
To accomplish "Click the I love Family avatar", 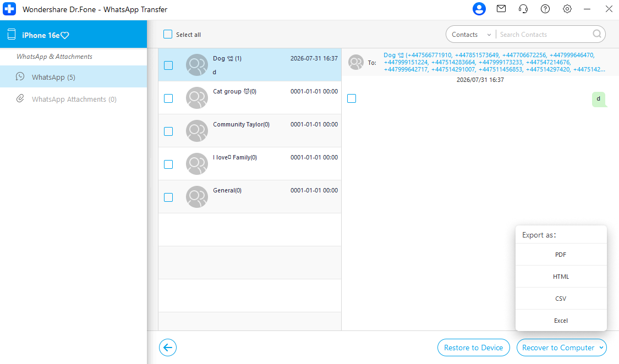I will (196, 164).
